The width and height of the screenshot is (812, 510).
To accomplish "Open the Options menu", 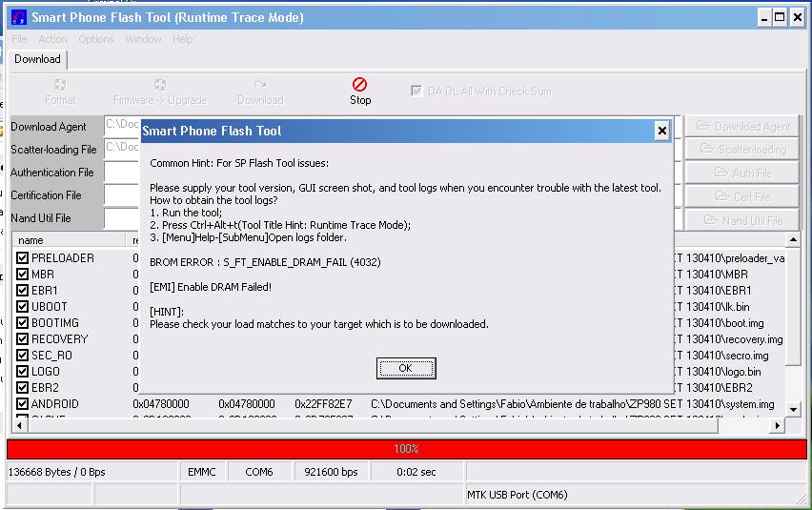I will tap(96, 39).
